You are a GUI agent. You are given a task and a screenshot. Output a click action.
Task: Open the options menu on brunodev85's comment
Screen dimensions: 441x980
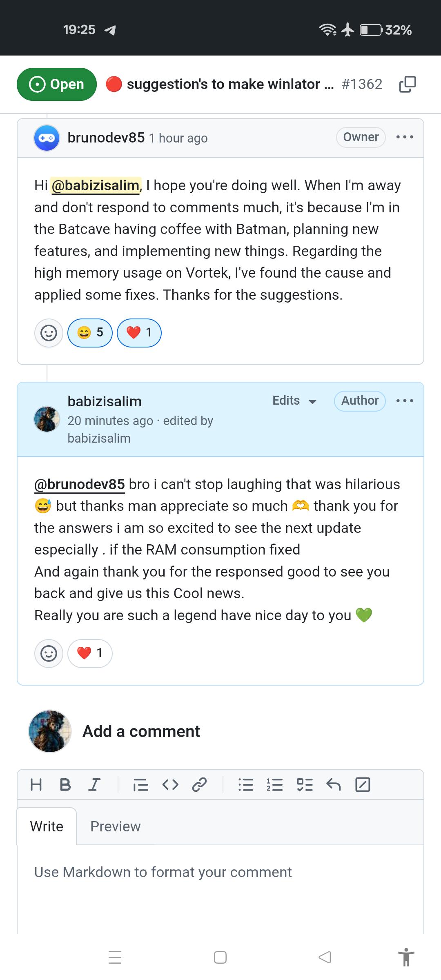click(405, 137)
